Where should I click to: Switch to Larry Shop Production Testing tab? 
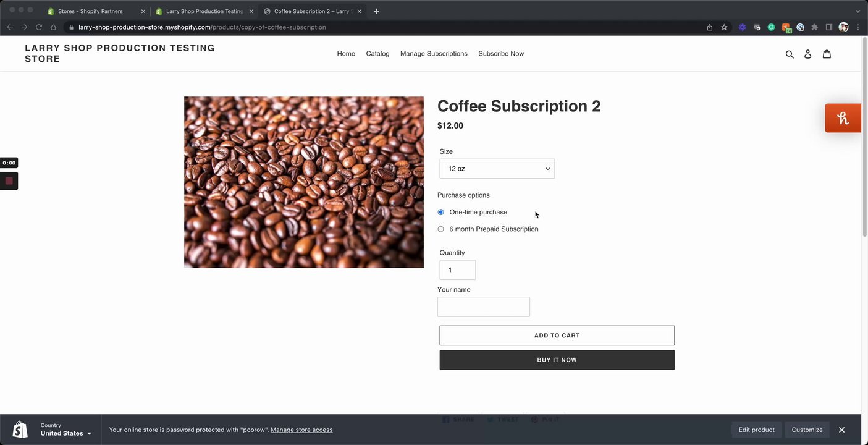[204, 11]
